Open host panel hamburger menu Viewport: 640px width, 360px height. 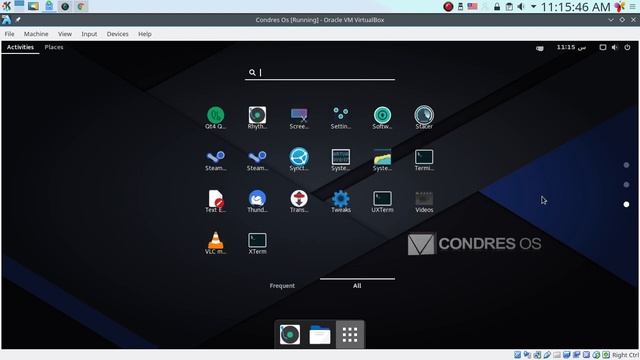click(633, 7)
